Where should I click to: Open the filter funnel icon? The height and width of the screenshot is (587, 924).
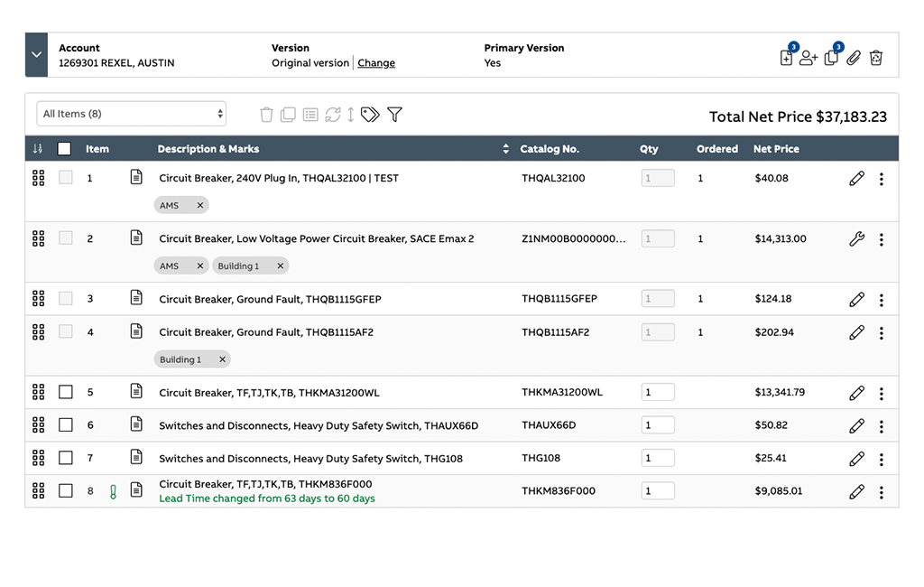click(395, 115)
